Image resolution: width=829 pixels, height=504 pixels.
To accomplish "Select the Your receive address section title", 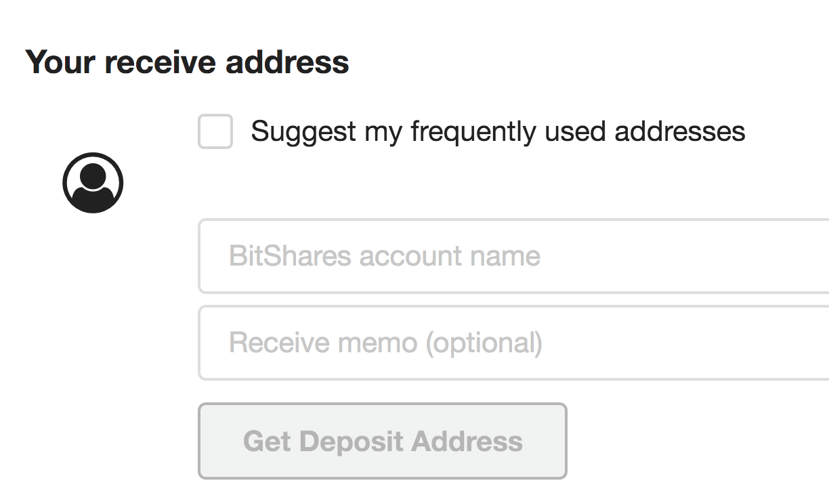I will 188,62.
